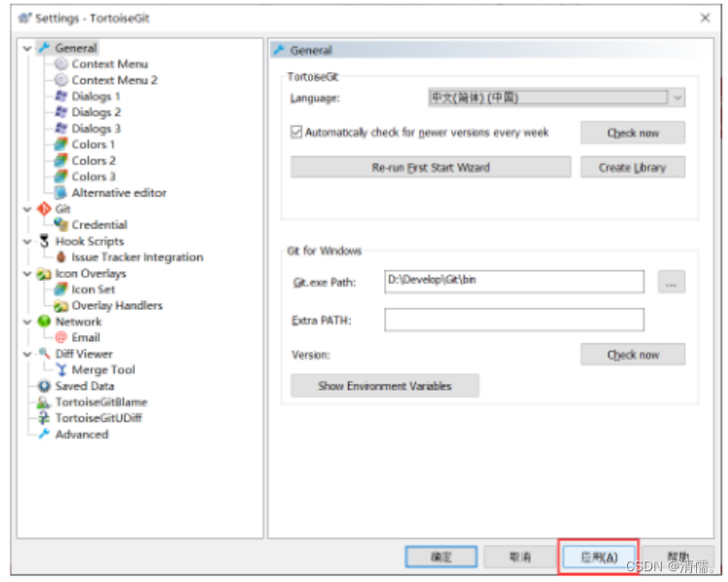This screenshot has width=728, height=582.
Task: Select Dialogs 2 settings page
Action: pyautogui.click(x=96, y=113)
